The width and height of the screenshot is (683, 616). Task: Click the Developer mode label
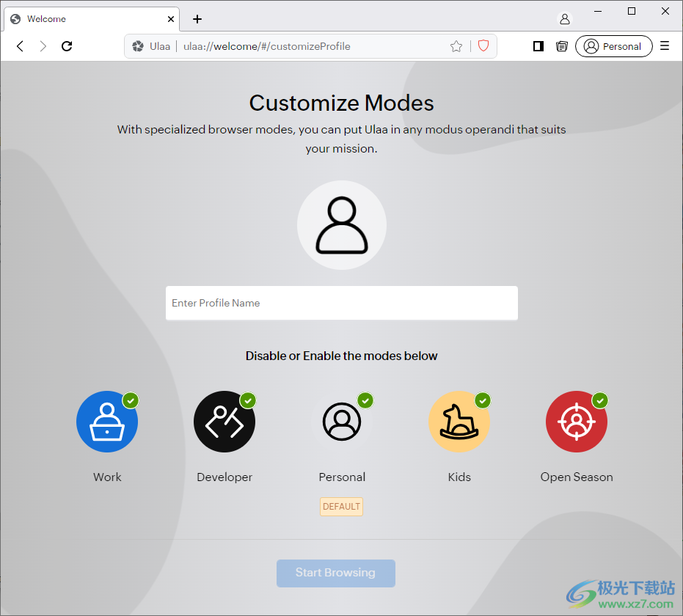coord(224,477)
